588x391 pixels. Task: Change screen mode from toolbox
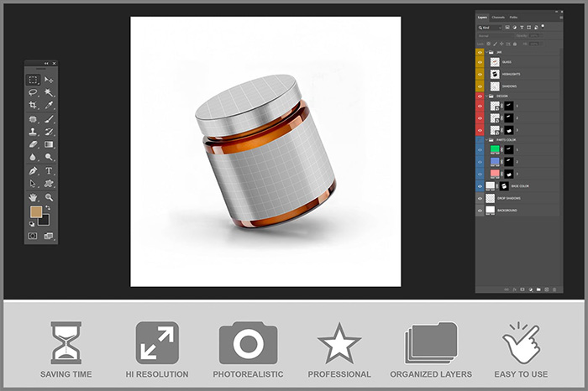[49, 236]
